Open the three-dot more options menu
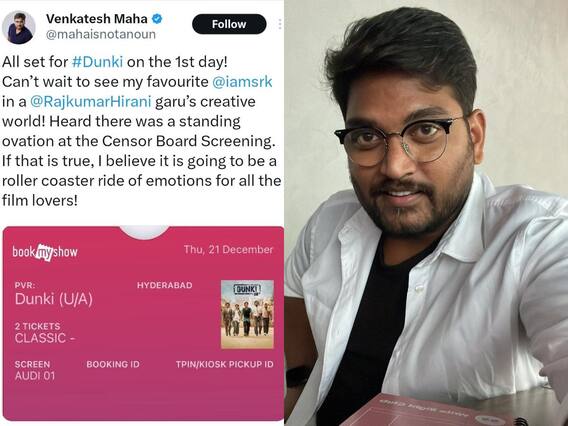The image size is (568, 426). pyautogui.click(x=280, y=24)
